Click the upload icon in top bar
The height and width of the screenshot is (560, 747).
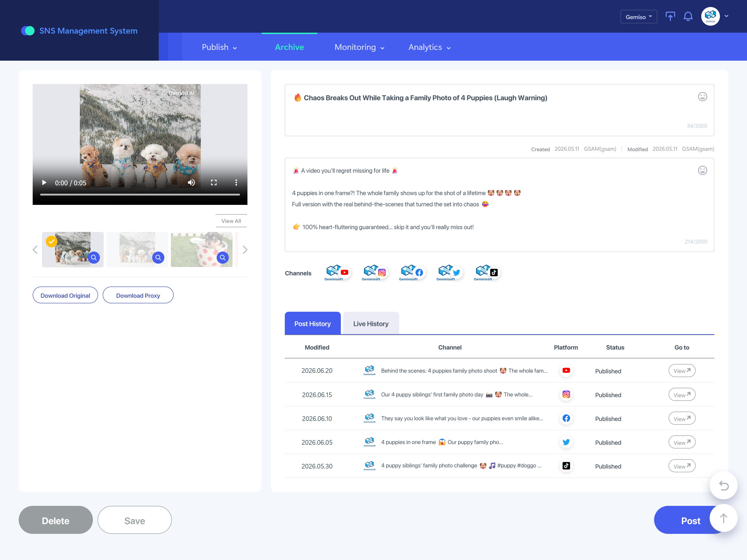[670, 17]
